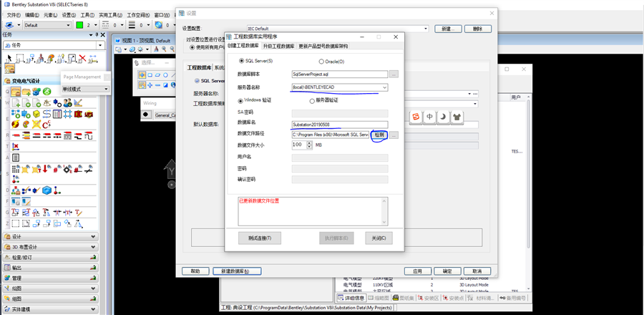Click the 关闭(C) button
Viewport: 644px width, 315px height.
pyautogui.click(x=379, y=238)
